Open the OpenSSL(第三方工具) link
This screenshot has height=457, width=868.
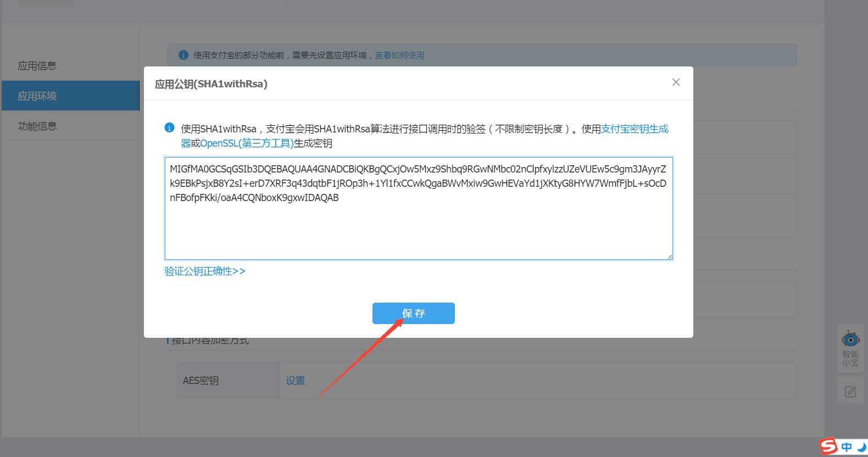pyautogui.click(x=247, y=143)
